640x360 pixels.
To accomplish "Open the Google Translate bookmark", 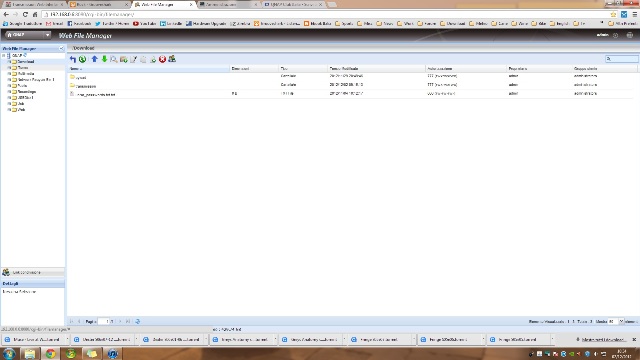I will tap(22, 24).
